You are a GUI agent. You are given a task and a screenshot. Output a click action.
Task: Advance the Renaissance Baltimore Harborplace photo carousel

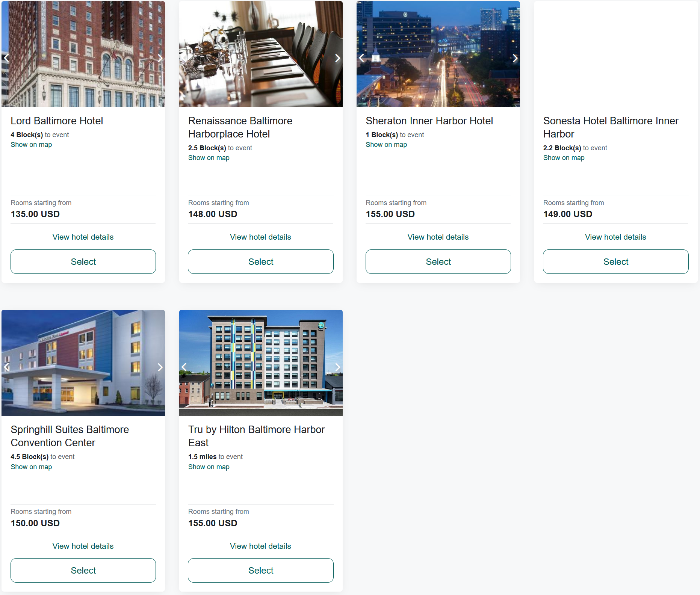point(337,58)
